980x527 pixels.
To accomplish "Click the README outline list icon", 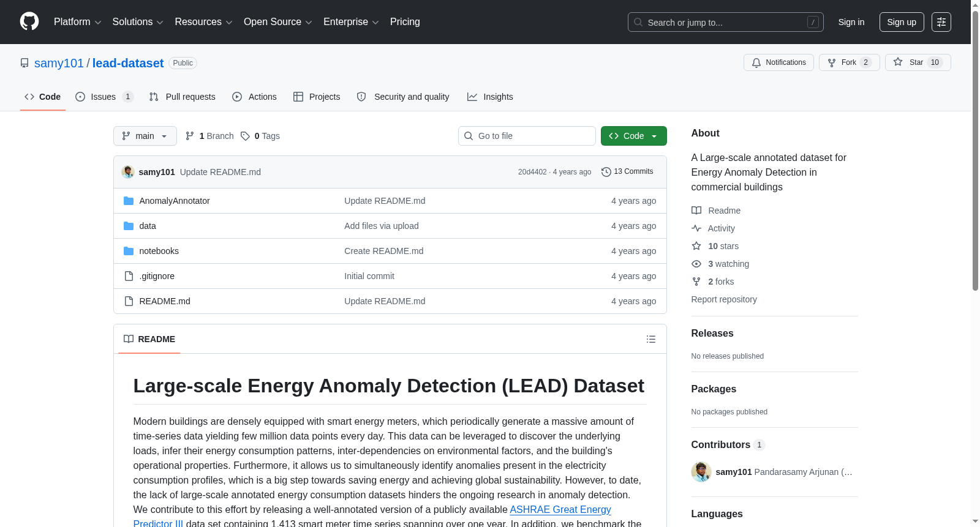I will (x=651, y=339).
